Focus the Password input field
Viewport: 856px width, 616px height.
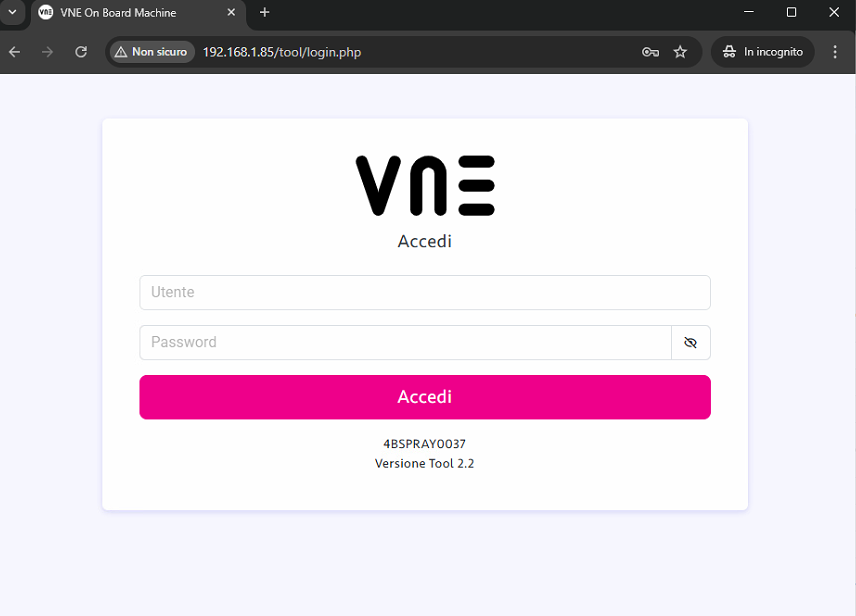(406, 342)
